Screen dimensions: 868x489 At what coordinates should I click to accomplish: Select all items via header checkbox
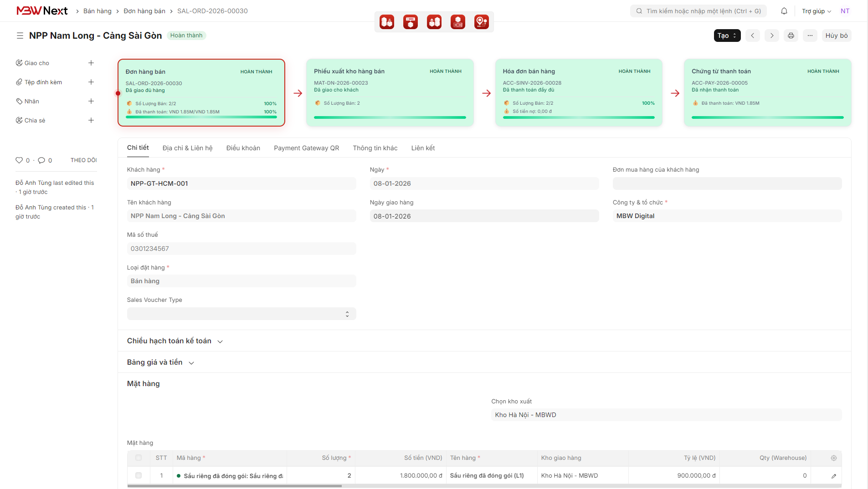tap(139, 458)
